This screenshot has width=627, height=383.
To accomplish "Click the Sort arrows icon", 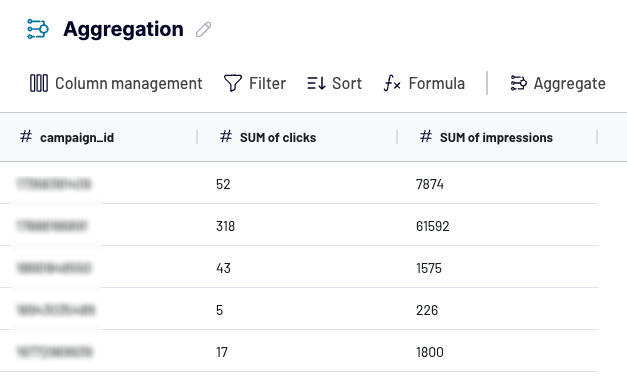I will point(316,83).
